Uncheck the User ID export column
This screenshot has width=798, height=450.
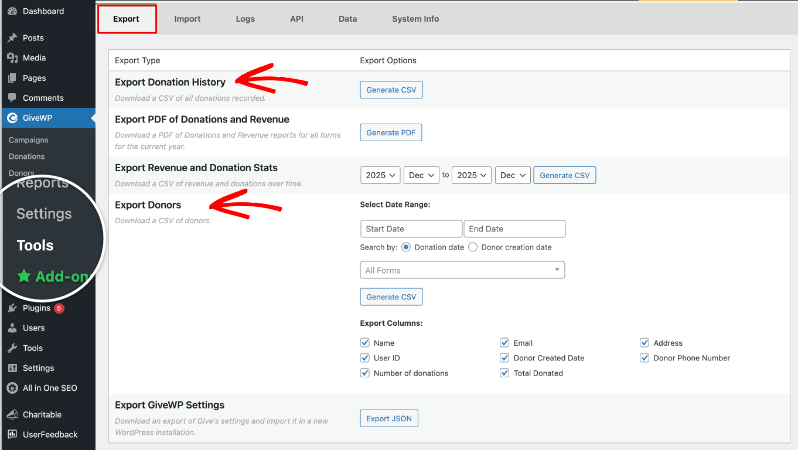(365, 358)
